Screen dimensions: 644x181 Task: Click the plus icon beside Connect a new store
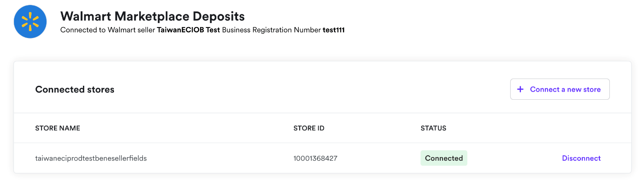[520, 89]
